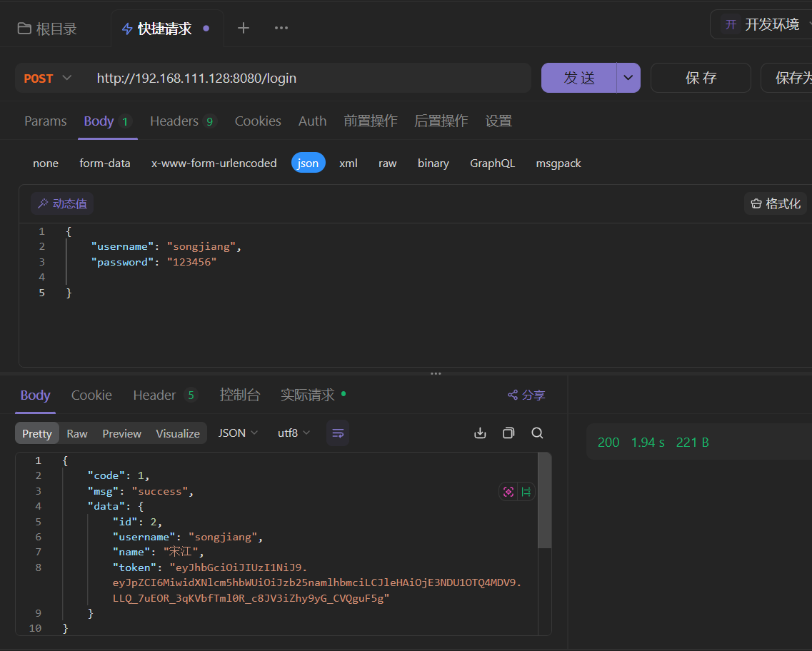Open the Auth tab
812x651 pixels.
[x=312, y=121]
